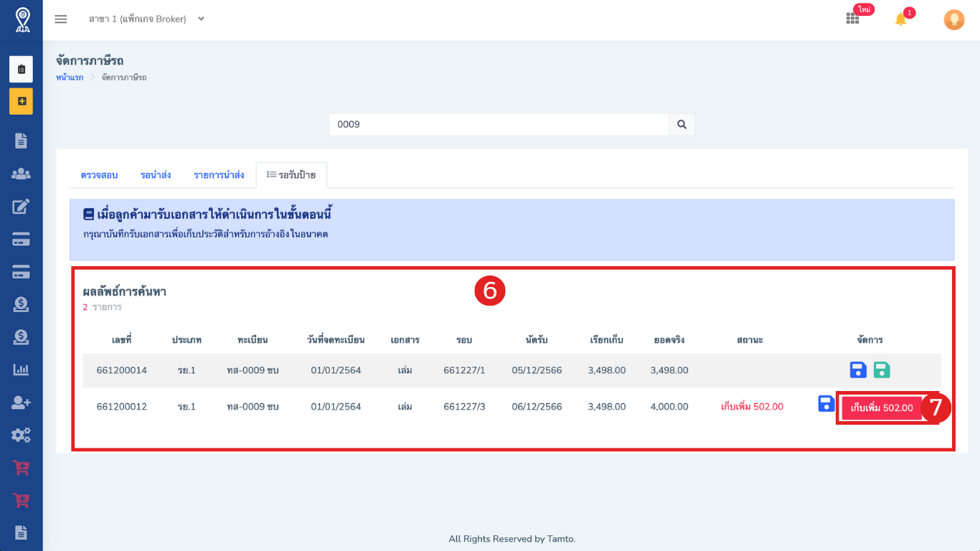
Task: Click the magnifier search button
Action: (682, 125)
